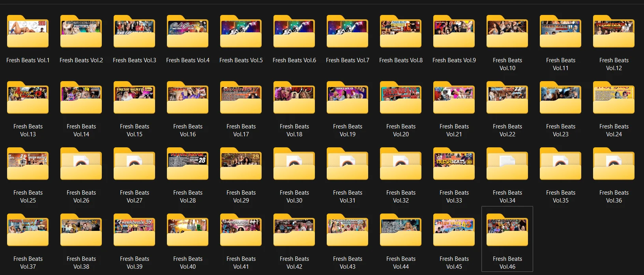Select the Fresh Beats Vol.28 folder icon
644x275 pixels.
(x=188, y=164)
